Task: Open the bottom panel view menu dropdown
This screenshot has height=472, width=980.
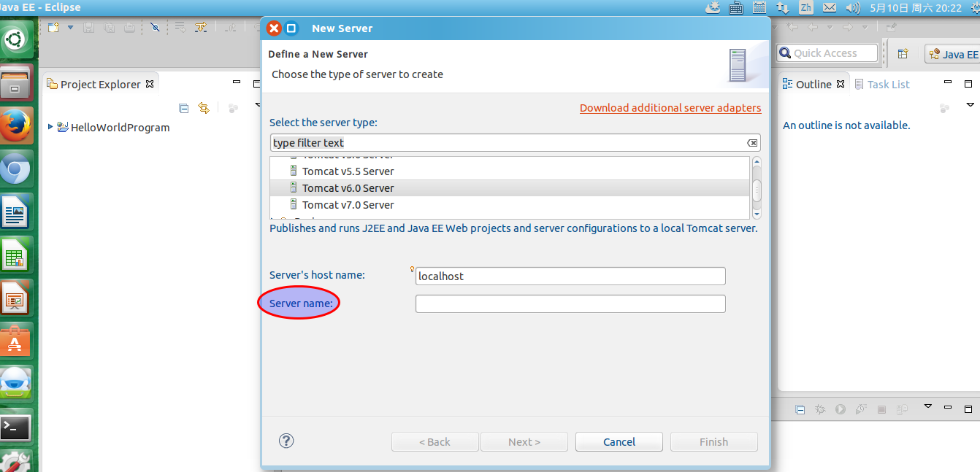Action: (x=928, y=406)
